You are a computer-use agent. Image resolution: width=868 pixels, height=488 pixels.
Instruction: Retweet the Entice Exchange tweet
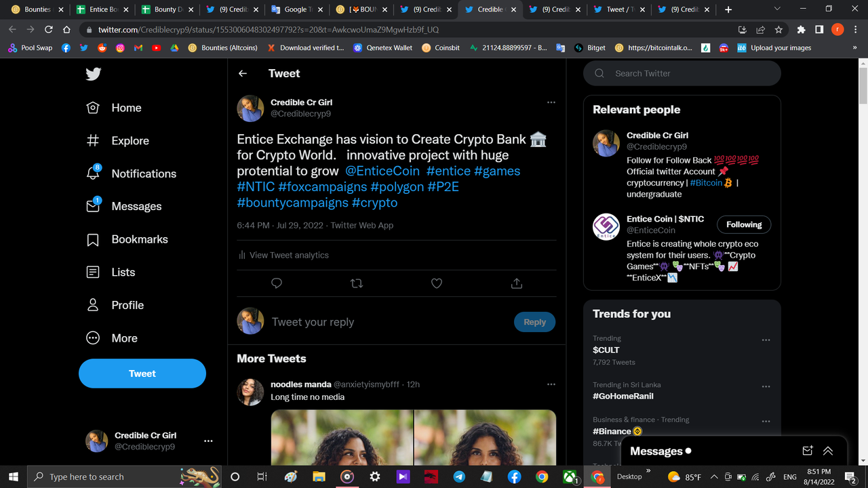[x=357, y=283]
